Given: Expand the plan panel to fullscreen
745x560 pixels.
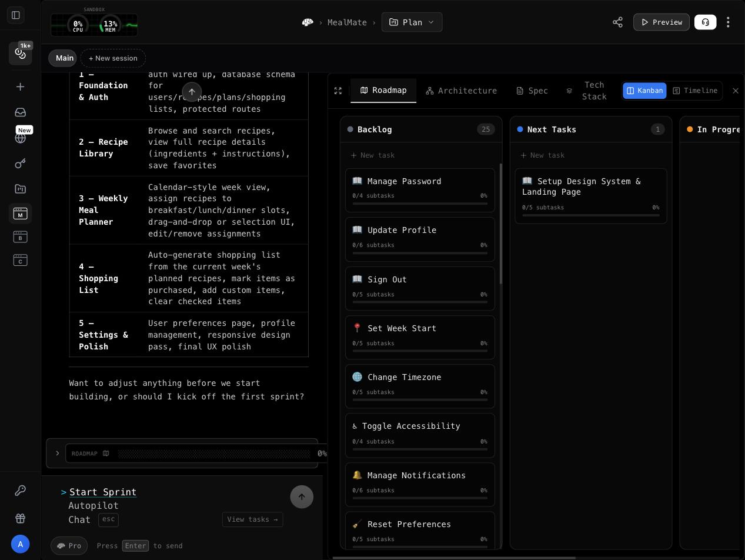Looking at the screenshot, I should [x=338, y=91].
